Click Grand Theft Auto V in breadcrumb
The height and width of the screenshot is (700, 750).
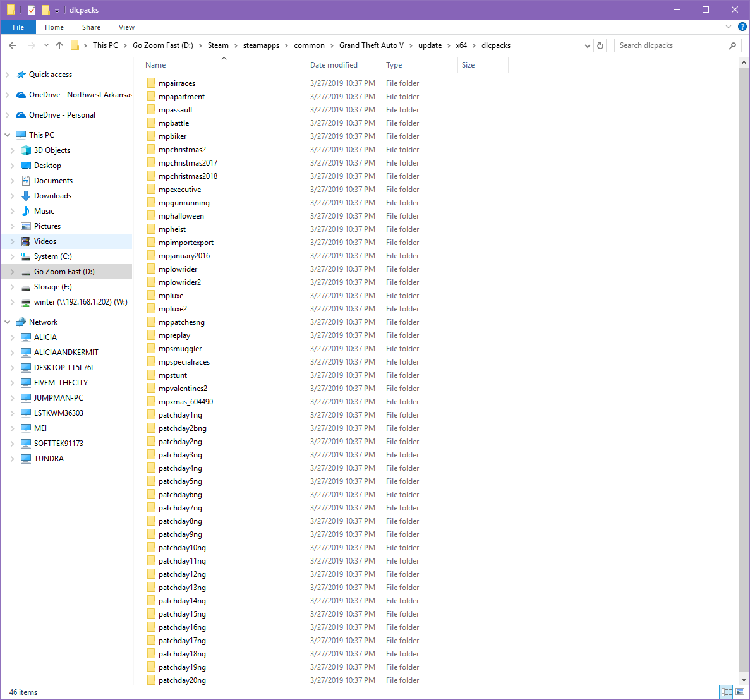[x=371, y=45]
